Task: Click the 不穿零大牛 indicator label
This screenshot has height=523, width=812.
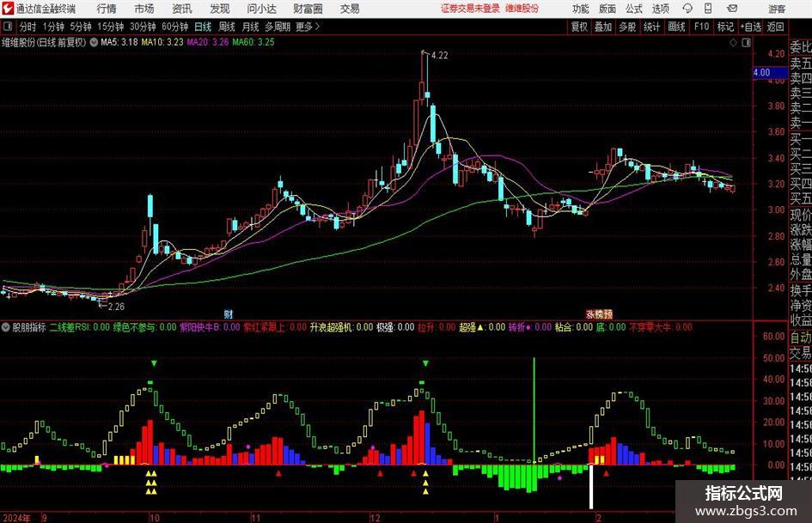Action: (660, 327)
